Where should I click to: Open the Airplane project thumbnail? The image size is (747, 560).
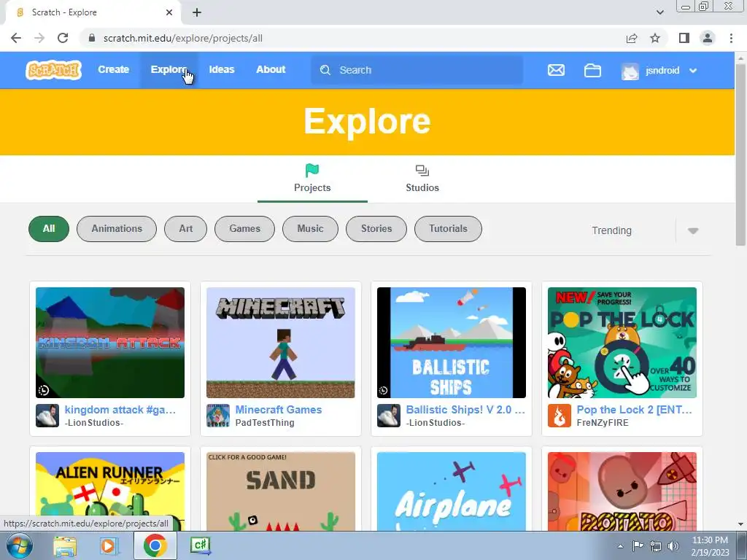451,491
